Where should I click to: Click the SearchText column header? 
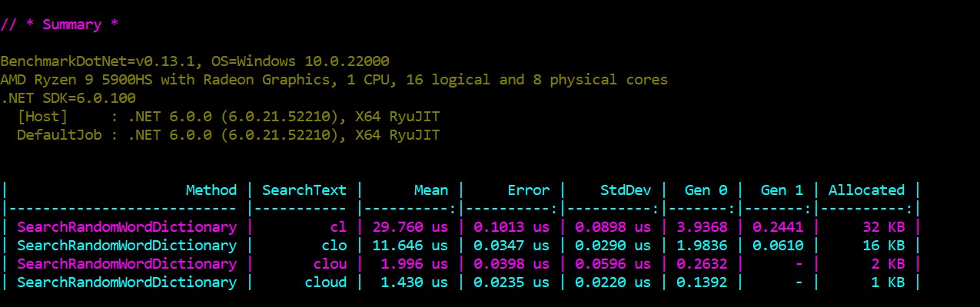[304, 190]
